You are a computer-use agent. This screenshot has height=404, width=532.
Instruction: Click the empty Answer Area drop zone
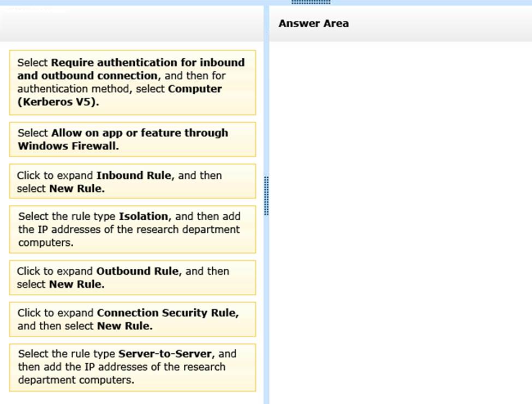(400, 218)
